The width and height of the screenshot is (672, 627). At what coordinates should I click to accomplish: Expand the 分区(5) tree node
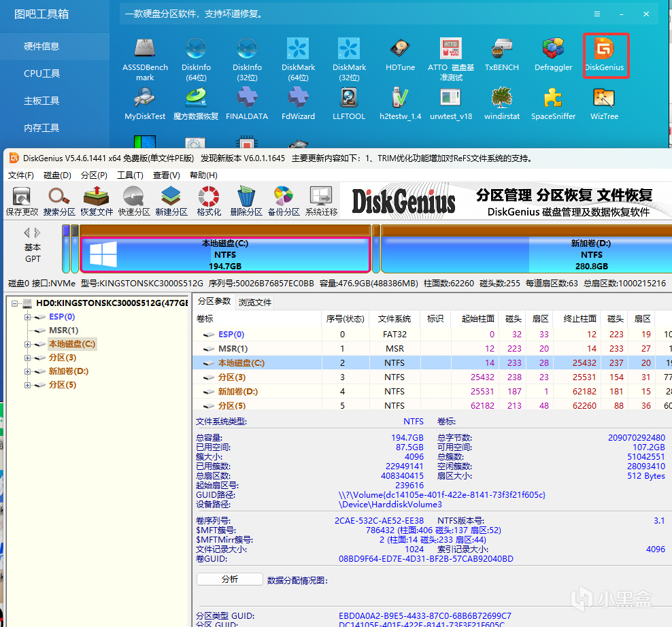pyautogui.click(x=27, y=385)
